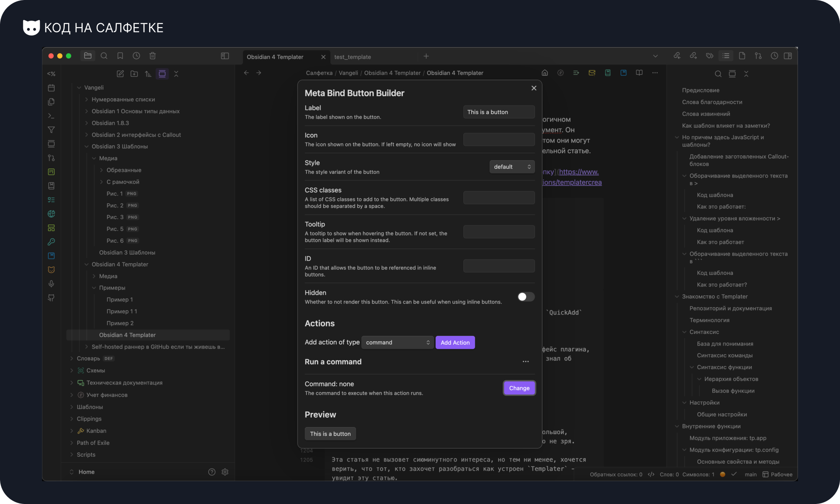The width and height of the screenshot is (840, 504).
Task: Collapse all headings in the outline panel
Action: coord(746,74)
